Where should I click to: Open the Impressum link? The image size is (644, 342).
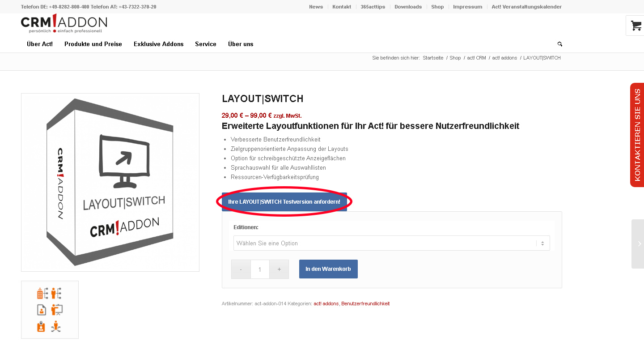[467, 7]
